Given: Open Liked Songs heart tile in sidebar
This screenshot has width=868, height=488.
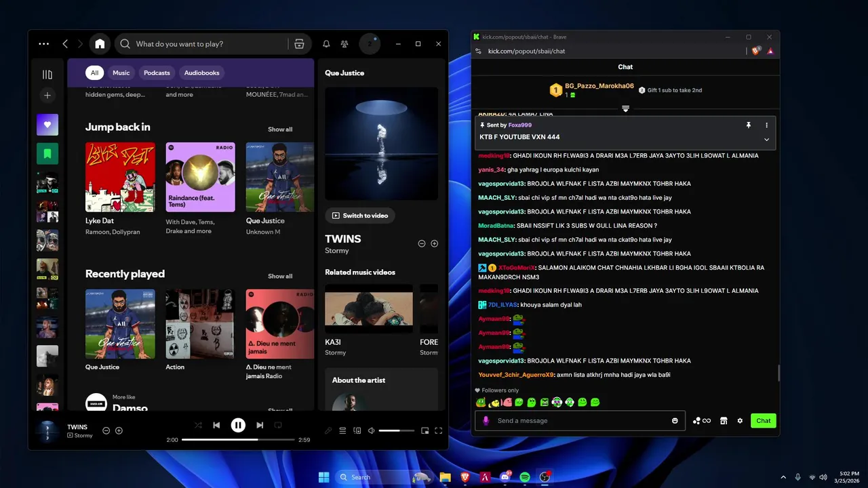Looking at the screenshot, I should pyautogui.click(x=47, y=125).
